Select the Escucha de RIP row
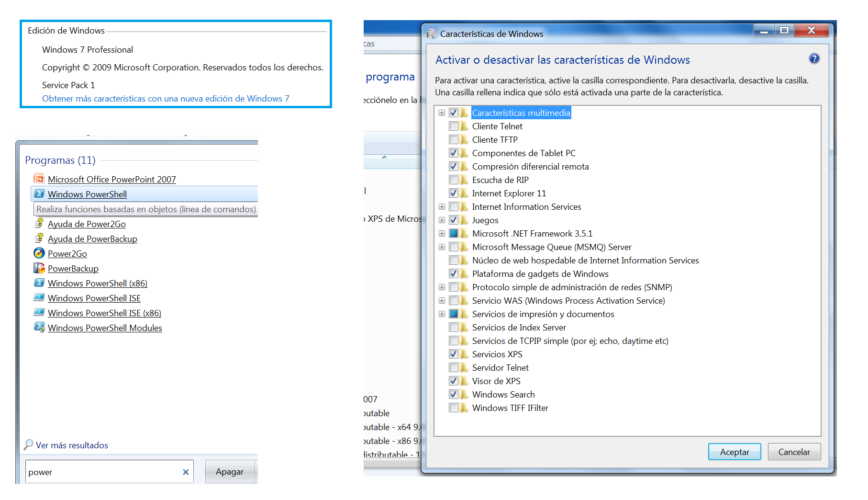The width and height of the screenshot is (868, 500). [500, 180]
